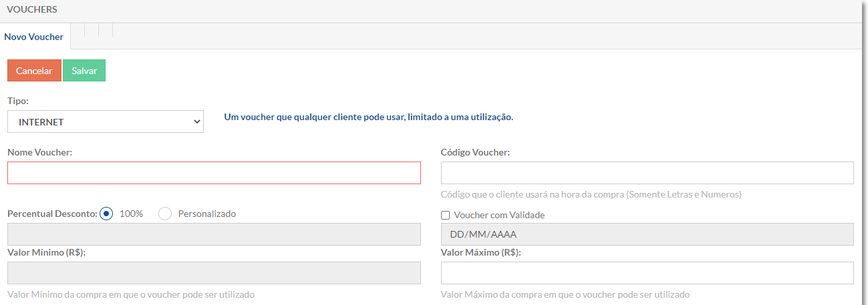This screenshot has width=868, height=305.
Task: Focus the Código Voucher text field
Action: pyautogui.click(x=647, y=173)
